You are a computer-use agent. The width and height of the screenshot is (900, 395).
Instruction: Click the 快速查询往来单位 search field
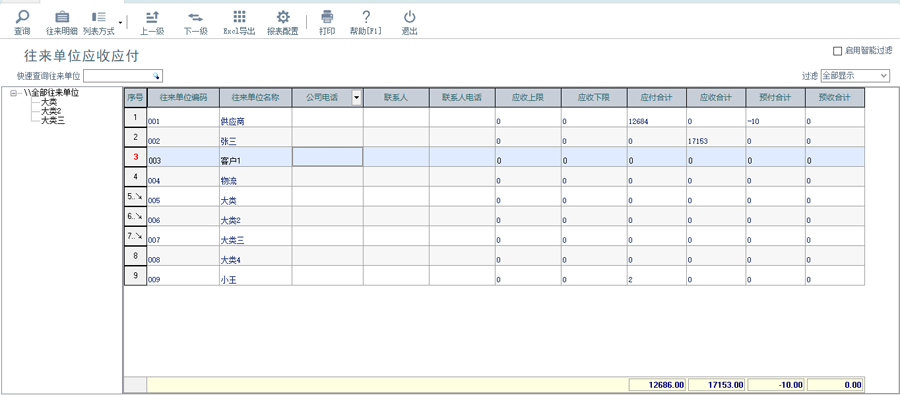123,76
